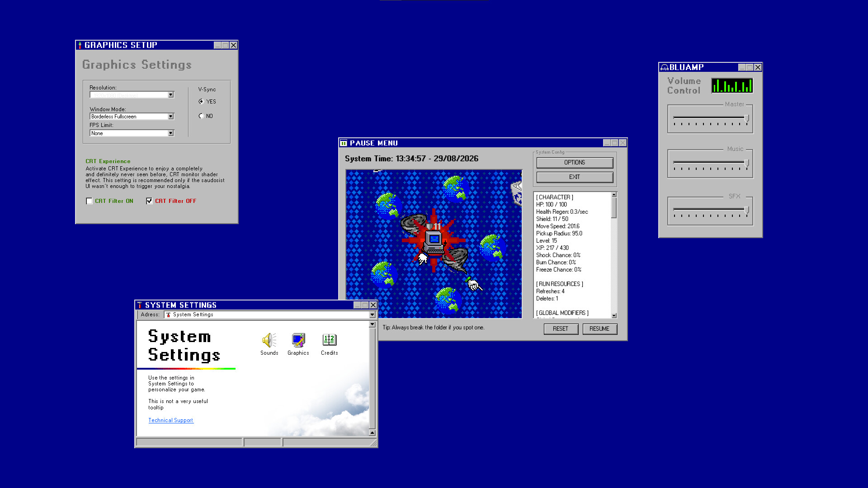This screenshot has height=488, width=868.
Task: Click the Pause Menu title bar icon
Action: coord(344,143)
